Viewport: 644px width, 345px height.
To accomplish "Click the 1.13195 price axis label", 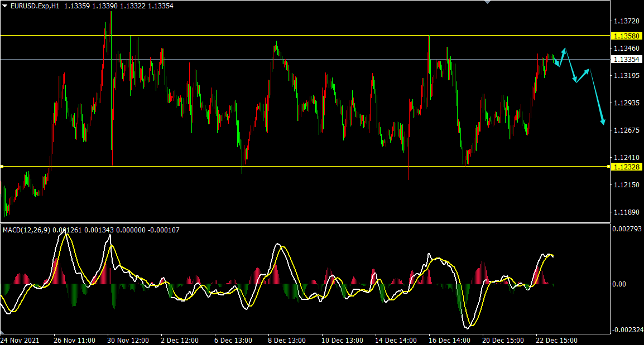I will [x=627, y=75].
